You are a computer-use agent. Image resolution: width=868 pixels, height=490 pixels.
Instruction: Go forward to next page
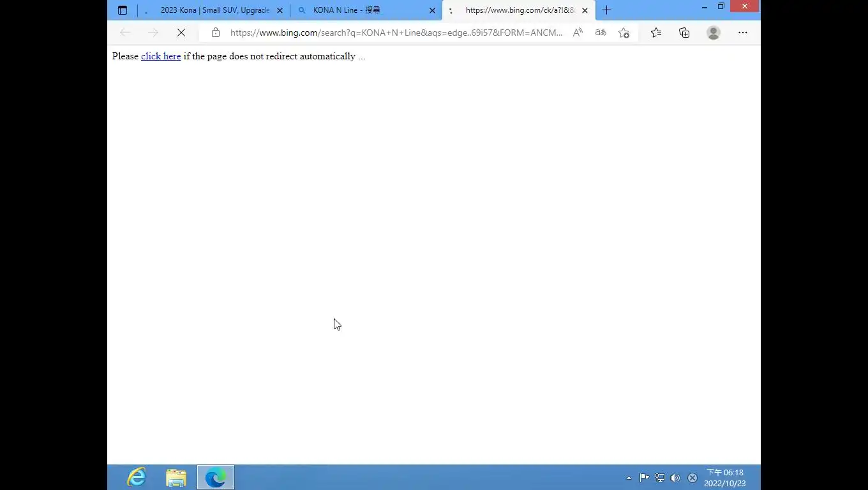coord(153,33)
